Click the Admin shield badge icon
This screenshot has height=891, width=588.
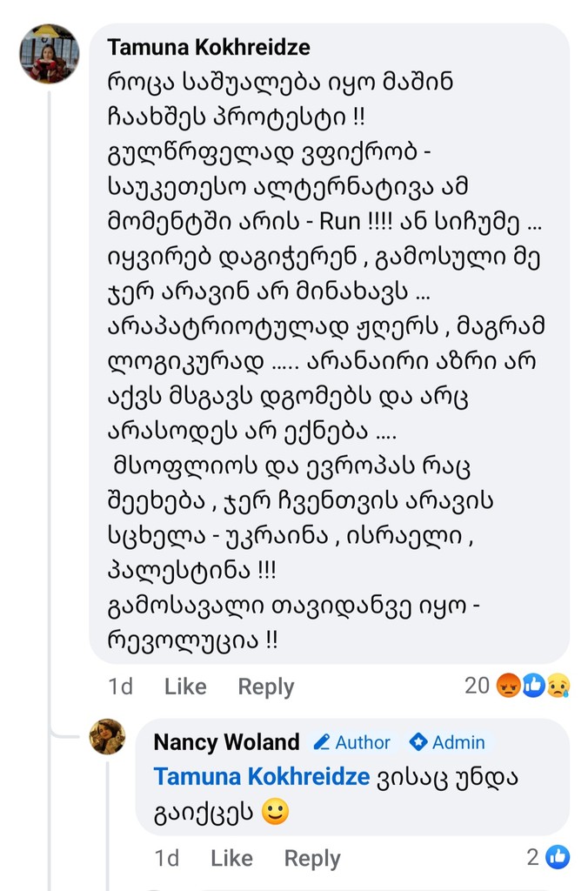[x=418, y=742]
